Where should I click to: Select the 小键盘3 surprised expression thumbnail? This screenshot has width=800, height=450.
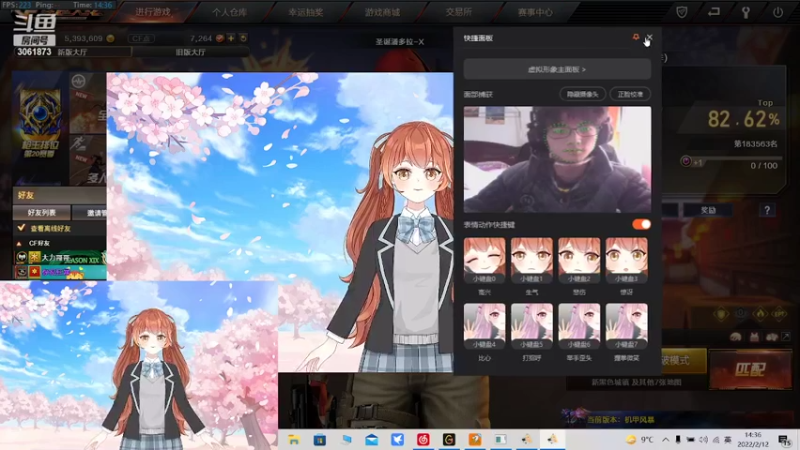click(x=627, y=260)
